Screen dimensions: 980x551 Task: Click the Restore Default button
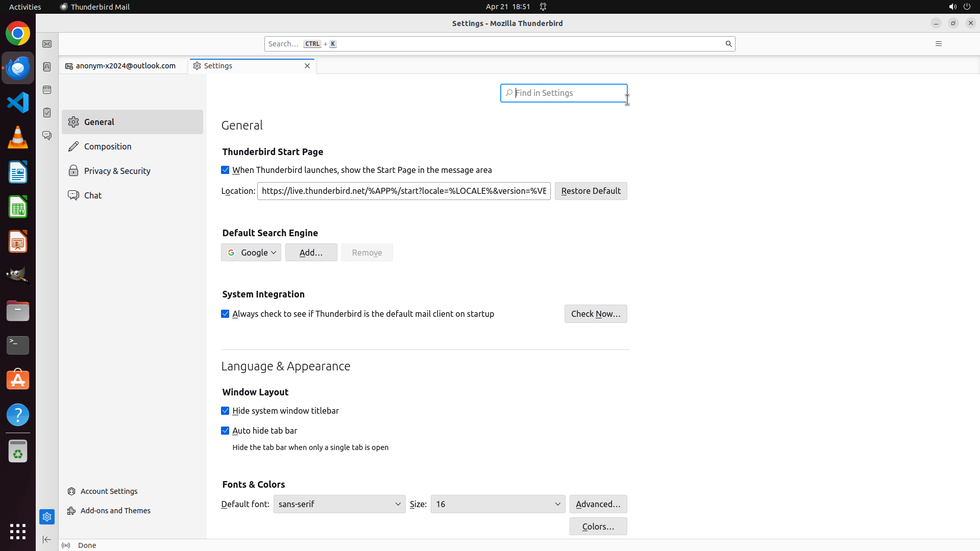tap(591, 191)
